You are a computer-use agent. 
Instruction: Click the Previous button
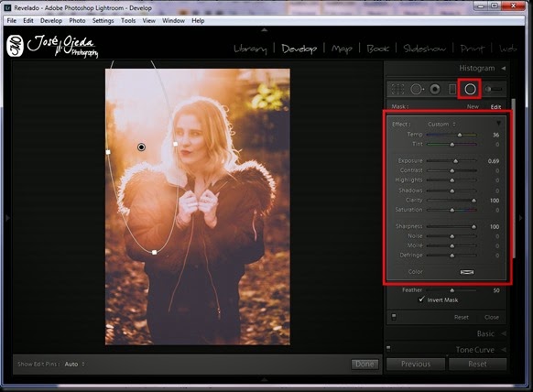tap(416, 365)
